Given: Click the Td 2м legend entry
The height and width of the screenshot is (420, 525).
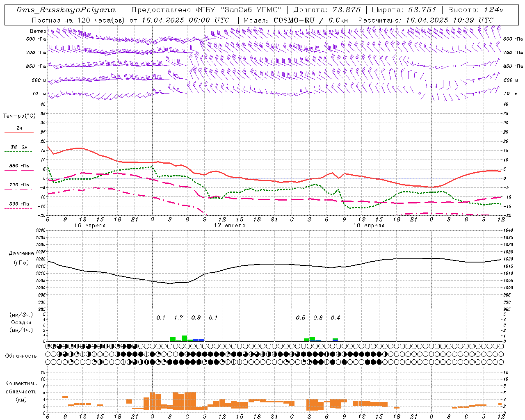Looking at the screenshot, I should (19, 147).
